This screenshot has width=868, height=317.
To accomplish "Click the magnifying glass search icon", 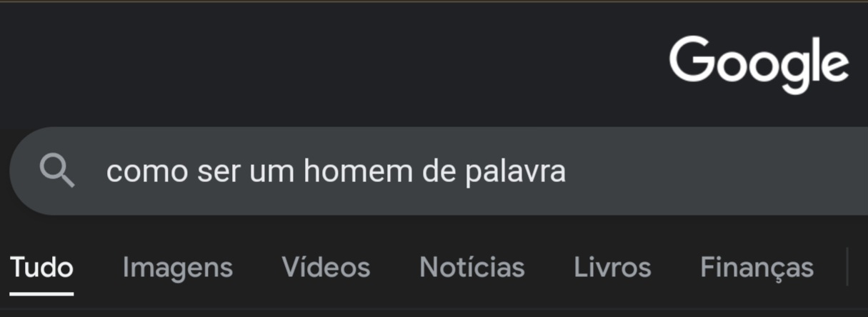I will (x=57, y=171).
